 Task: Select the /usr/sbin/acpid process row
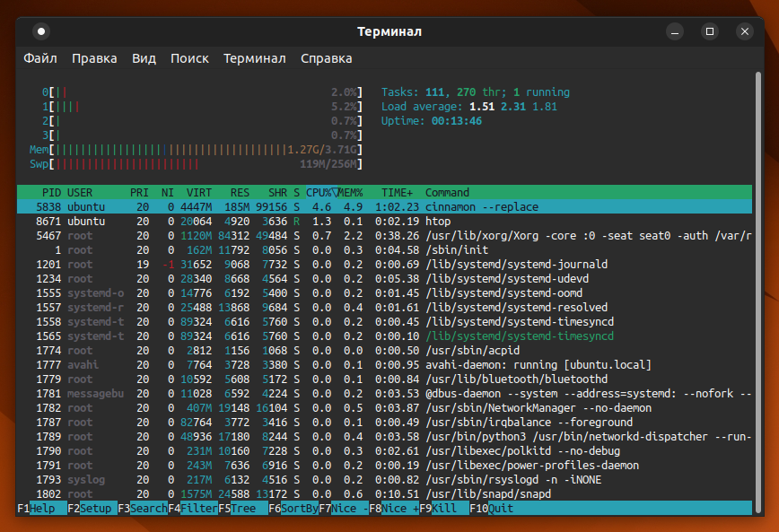[384, 351]
